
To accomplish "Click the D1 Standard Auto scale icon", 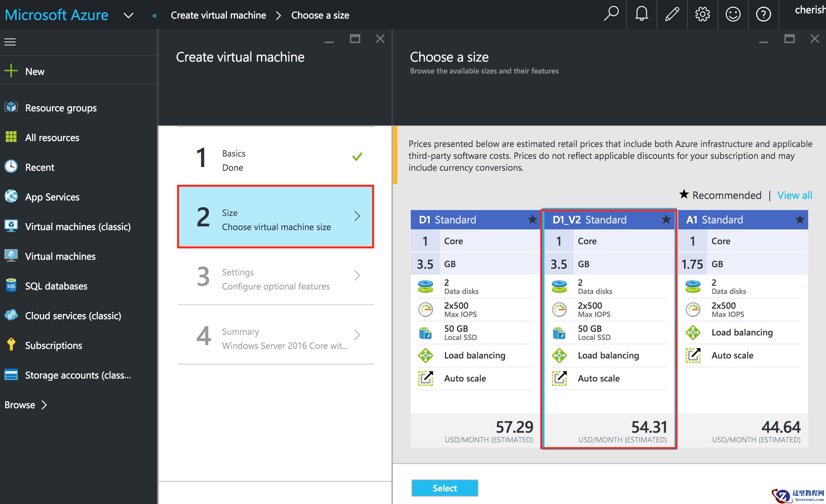I will [426, 378].
